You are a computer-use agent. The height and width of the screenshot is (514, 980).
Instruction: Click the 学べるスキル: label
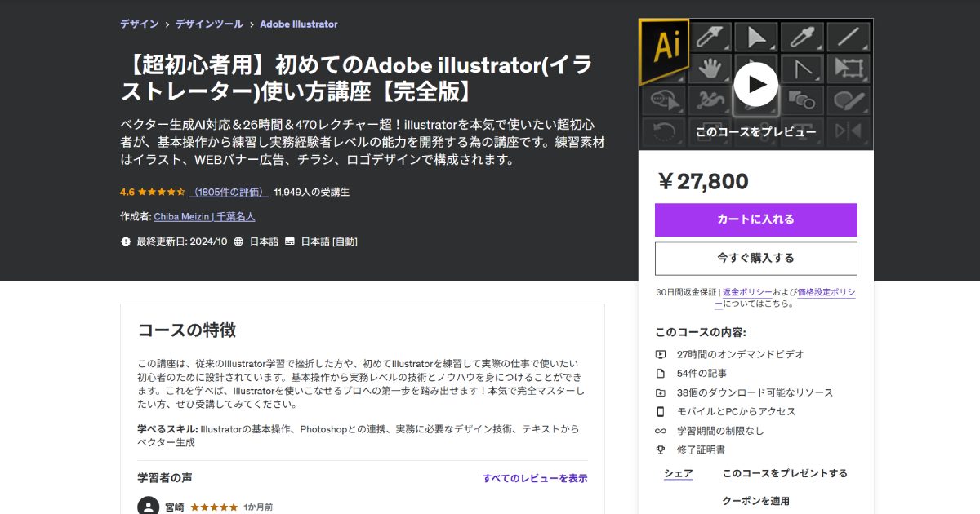click(167, 428)
